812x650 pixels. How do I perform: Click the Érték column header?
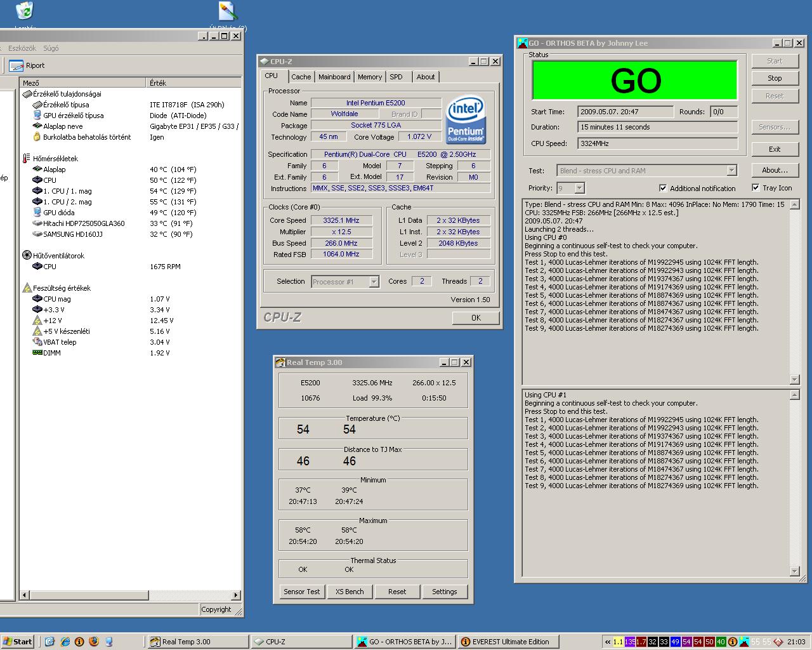(158, 83)
